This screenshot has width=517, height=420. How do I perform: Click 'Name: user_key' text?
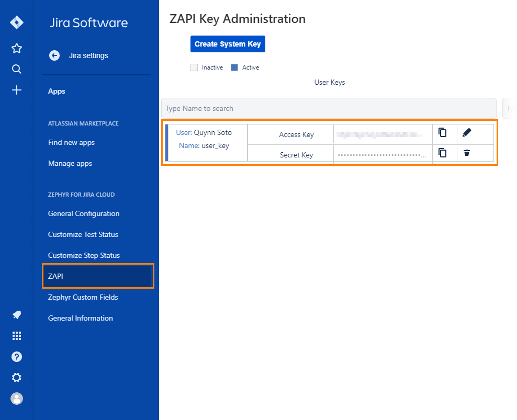tap(204, 146)
